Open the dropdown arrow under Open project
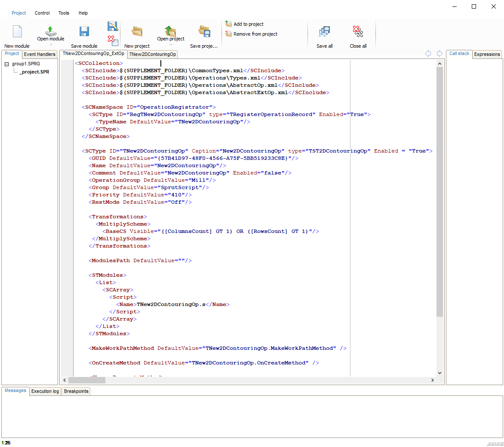This screenshot has width=504, height=447. 171,45
